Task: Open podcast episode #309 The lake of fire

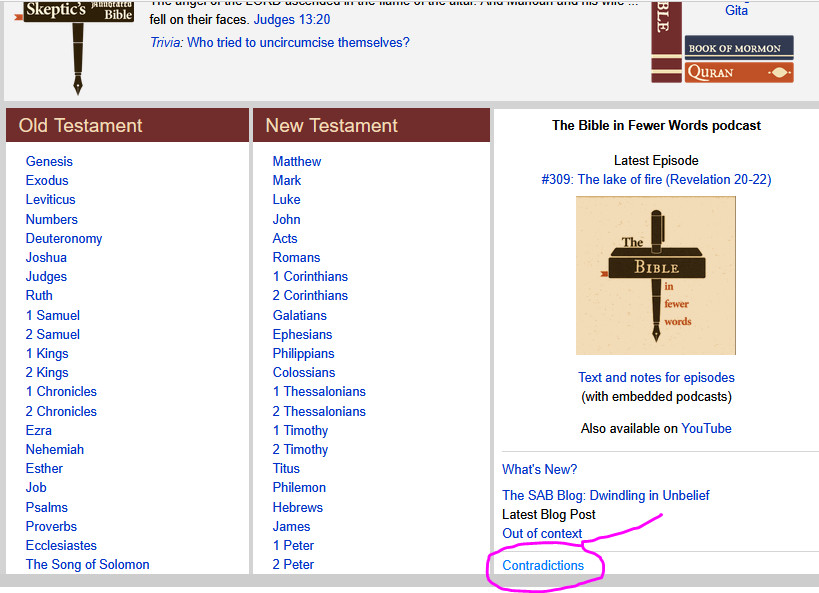Action: [x=656, y=180]
